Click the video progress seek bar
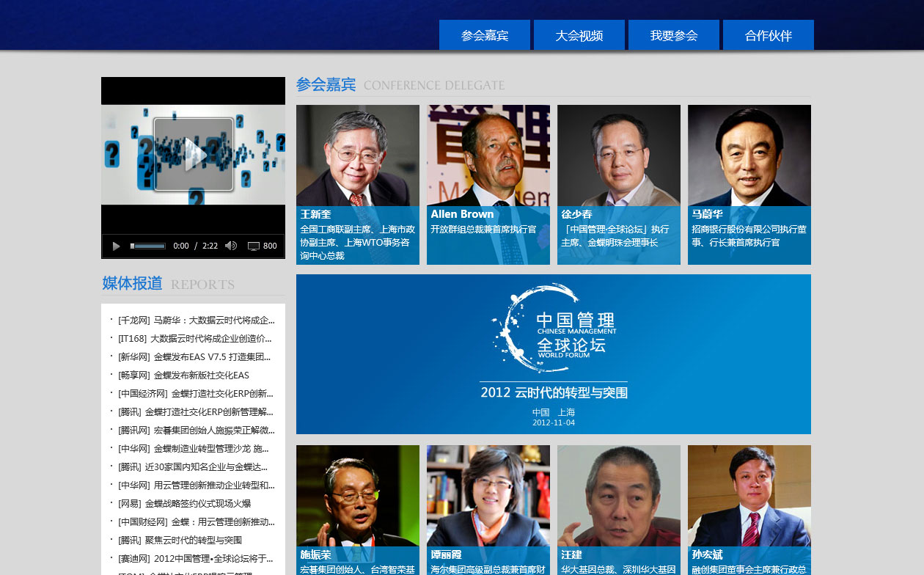924x575 pixels. (148, 246)
